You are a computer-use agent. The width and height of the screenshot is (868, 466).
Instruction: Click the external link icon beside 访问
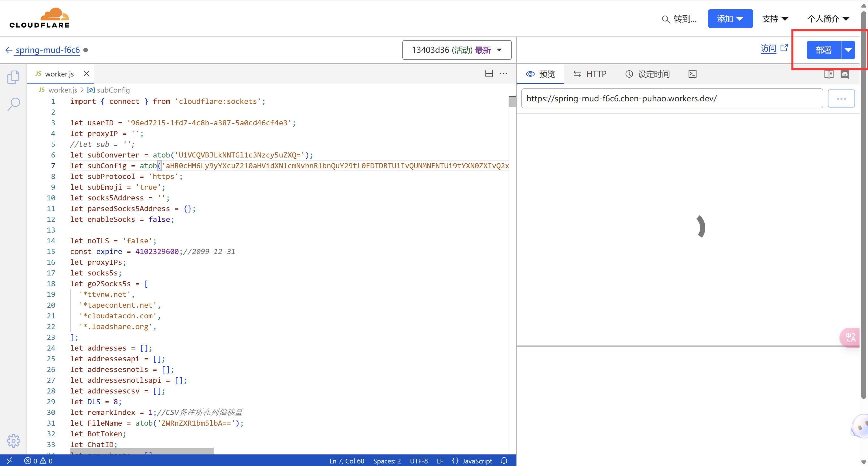point(784,48)
